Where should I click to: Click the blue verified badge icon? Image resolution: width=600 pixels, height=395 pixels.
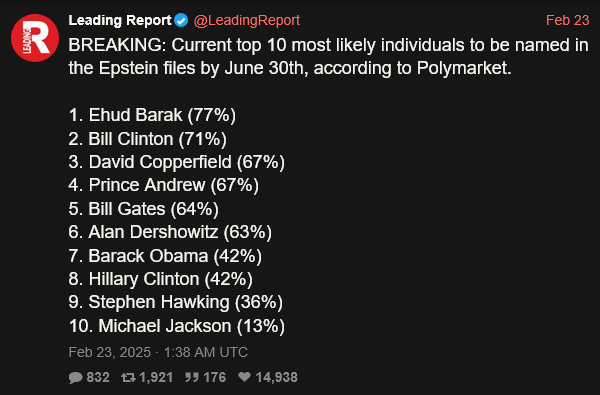[181, 20]
